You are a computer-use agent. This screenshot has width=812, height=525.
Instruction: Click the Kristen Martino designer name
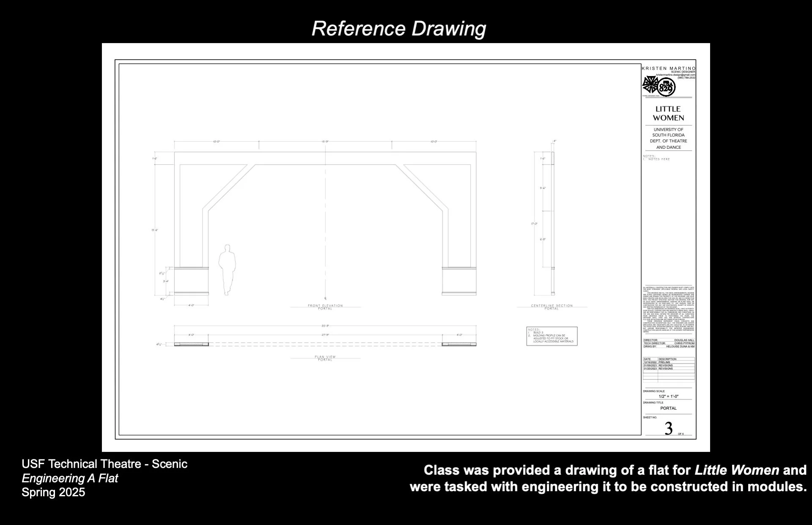(668, 68)
